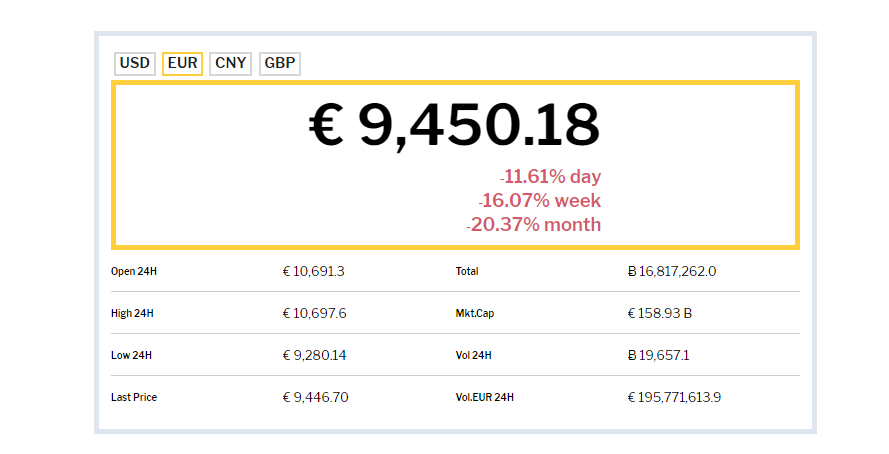
Task: Open the GBP currency tab
Action: click(x=280, y=64)
